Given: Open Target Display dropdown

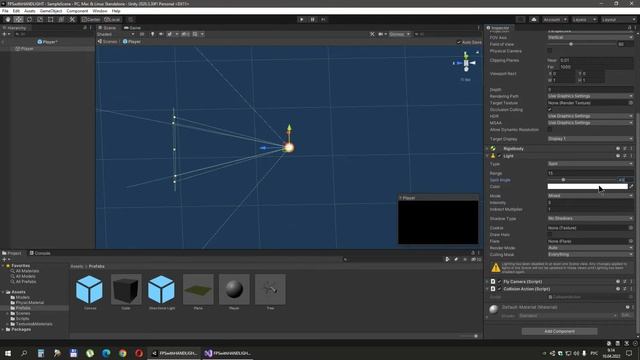Looking at the screenshot, I should click(590, 139).
